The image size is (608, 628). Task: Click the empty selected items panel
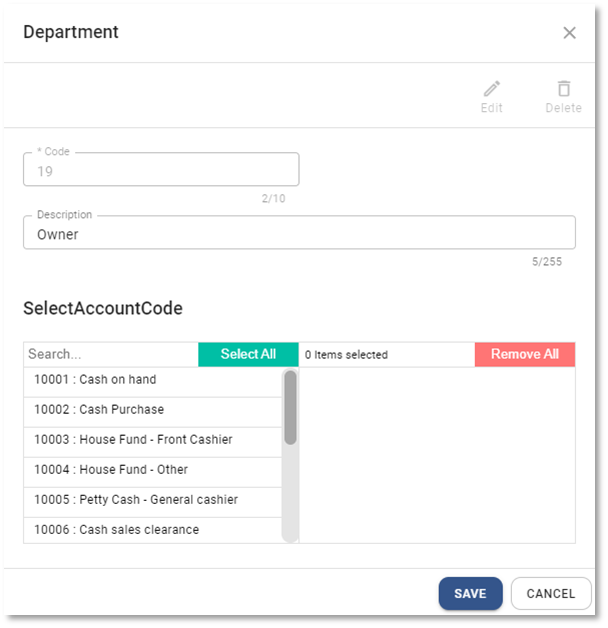tap(437, 455)
